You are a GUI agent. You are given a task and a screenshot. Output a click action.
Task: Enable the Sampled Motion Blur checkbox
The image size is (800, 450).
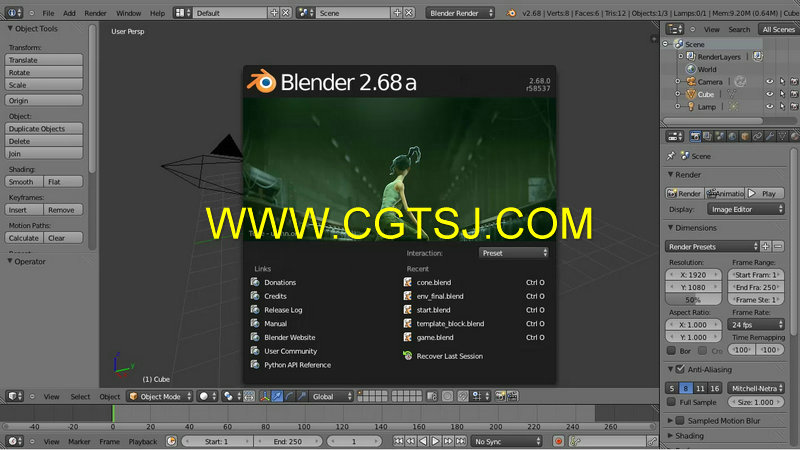pyautogui.click(x=680, y=421)
